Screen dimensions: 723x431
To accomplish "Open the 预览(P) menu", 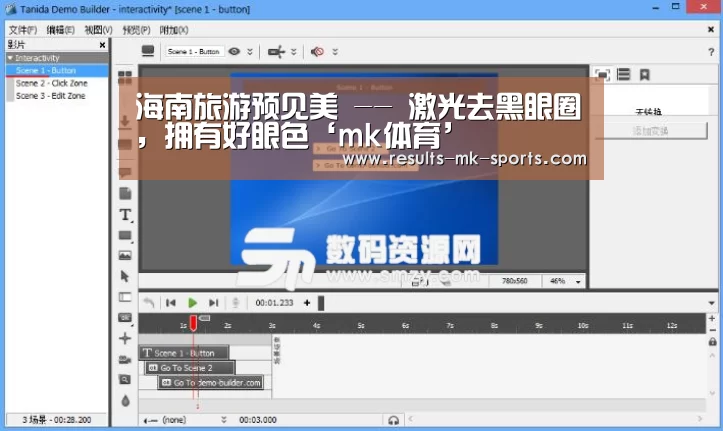I will (136, 30).
